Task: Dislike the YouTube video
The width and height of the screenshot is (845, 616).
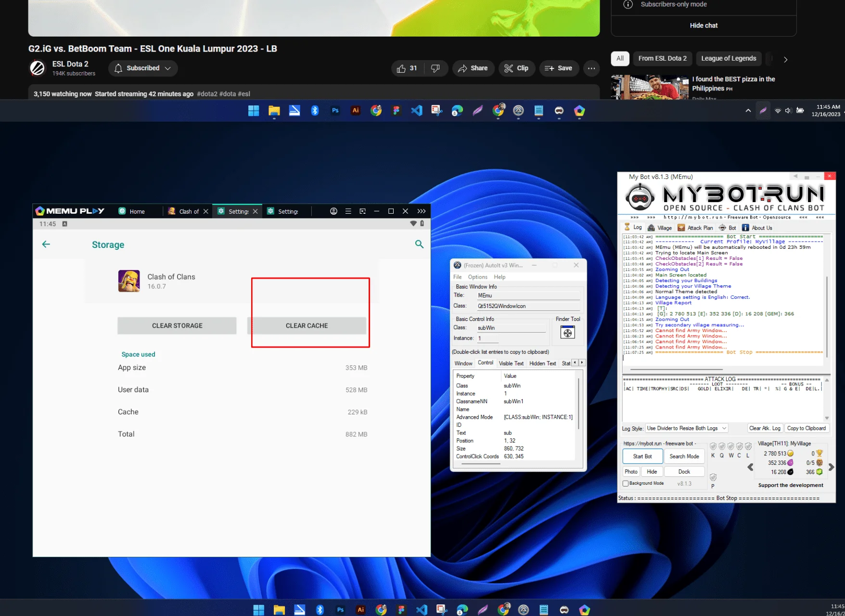Action: (x=435, y=68)
